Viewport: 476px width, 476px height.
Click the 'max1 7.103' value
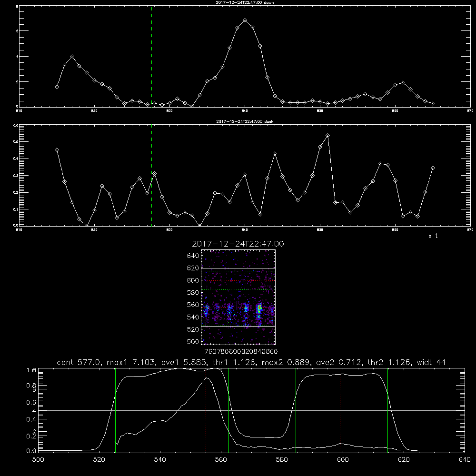(130, 362)
